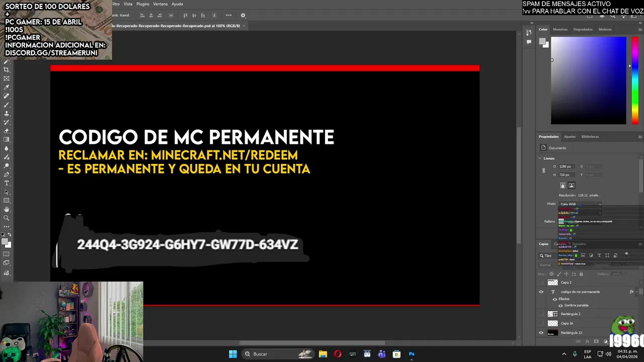The height and width of the screenshot is (362, 644).
Task: Select the Clone Stamp tool
Action: (x=7, y=114)
